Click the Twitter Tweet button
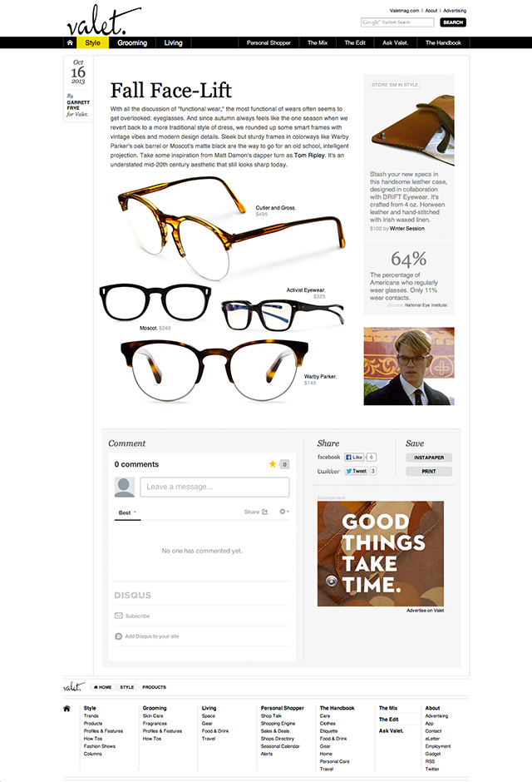 pyautogui.click(x=356, y=471)
